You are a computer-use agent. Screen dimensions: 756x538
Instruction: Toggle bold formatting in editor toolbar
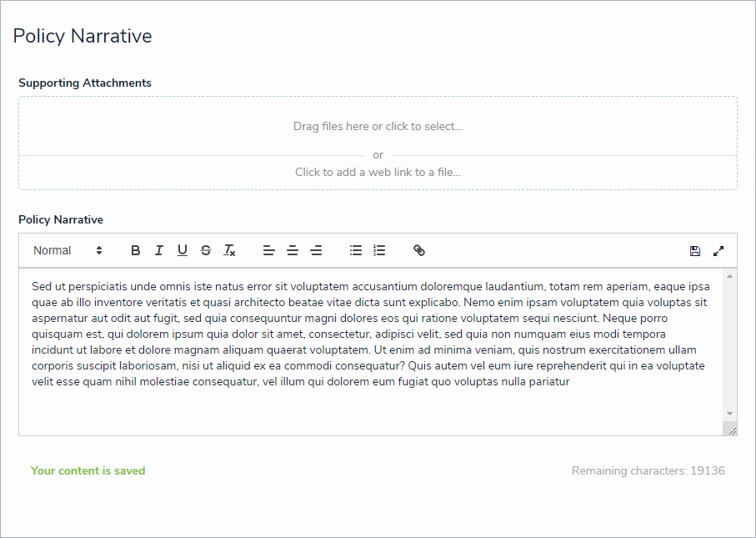(x=136, y=250)
